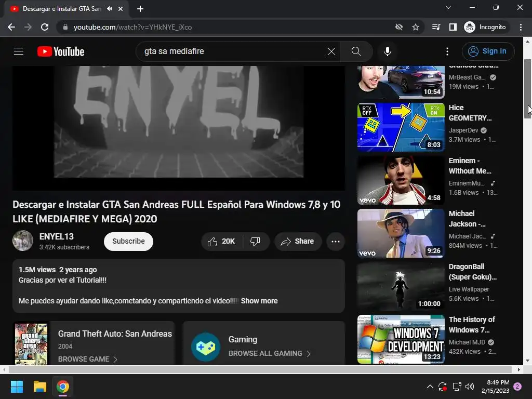532x399 pixels.
Task: Open the Windows Start menu
Action: click(17, 387)
